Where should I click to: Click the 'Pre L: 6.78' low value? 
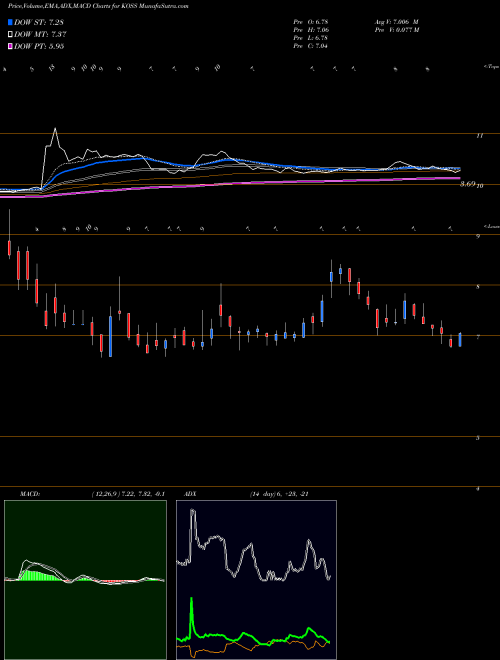[311, 37]
